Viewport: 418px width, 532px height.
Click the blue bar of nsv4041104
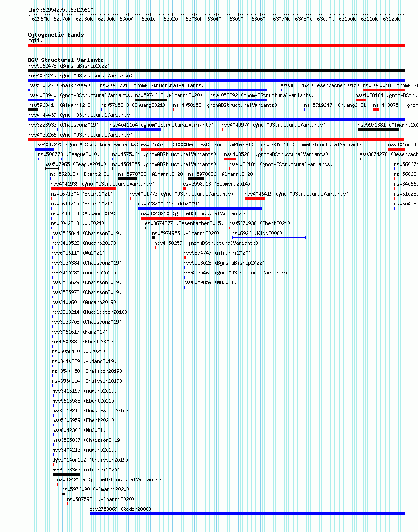pos(135,129)
